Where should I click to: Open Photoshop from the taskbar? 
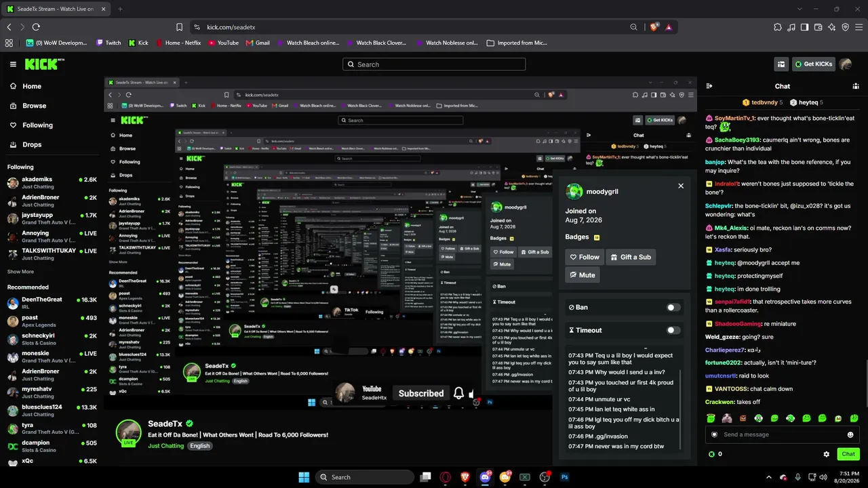pyautogui.click(x=564, y=477)
